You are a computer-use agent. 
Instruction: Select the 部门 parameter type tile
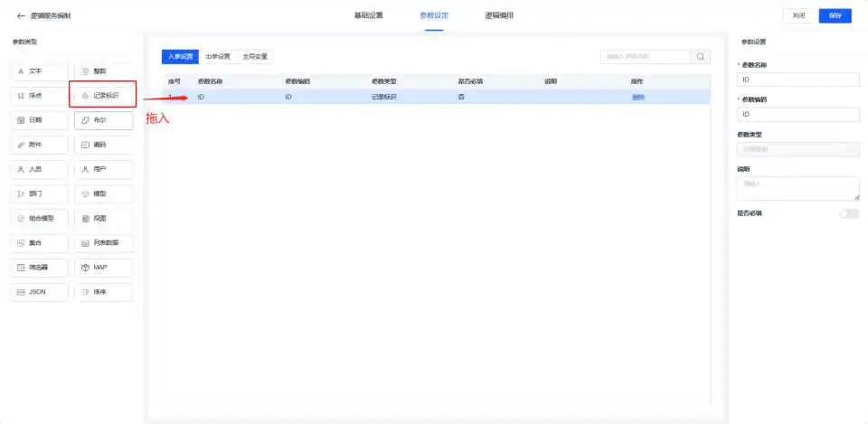click(x=39, y=193)
